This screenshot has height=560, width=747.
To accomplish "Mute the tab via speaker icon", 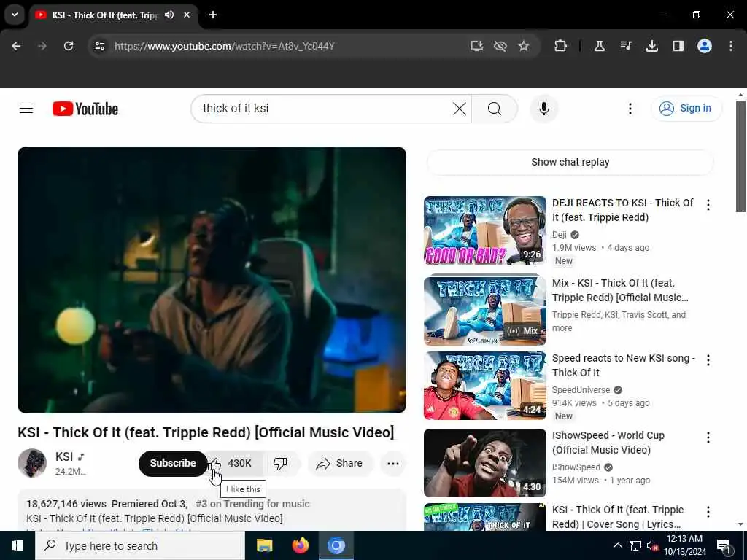I will 169,15.
